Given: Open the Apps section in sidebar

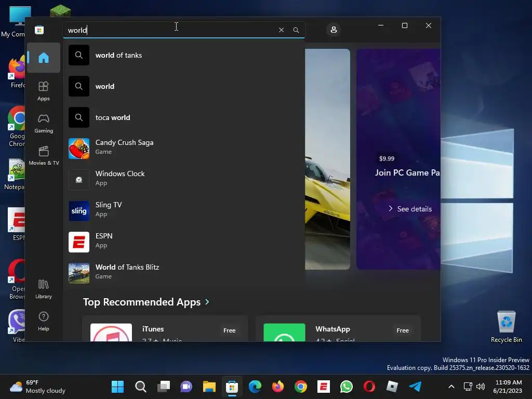Looking at the screenshot, I should point(44,91).
